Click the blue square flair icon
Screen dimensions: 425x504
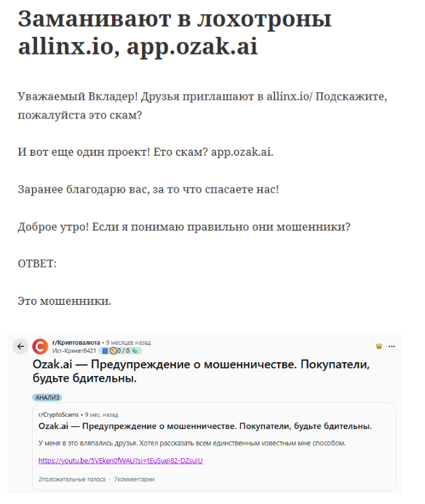[x=105, y=351]
